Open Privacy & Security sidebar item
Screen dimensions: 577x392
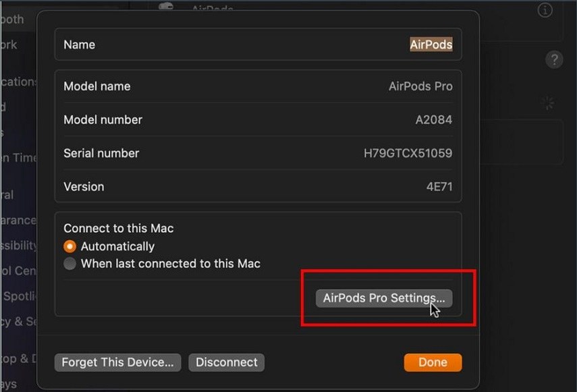coord(18,322)
